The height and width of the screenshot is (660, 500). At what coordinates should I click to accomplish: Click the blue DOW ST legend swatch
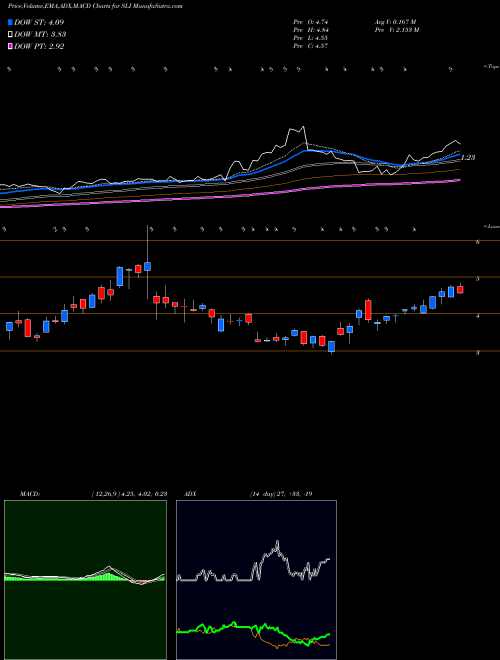[10, 22]
